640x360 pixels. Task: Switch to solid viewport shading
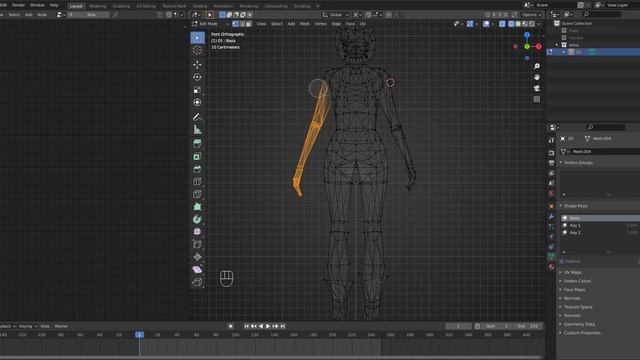click(518, 24)
